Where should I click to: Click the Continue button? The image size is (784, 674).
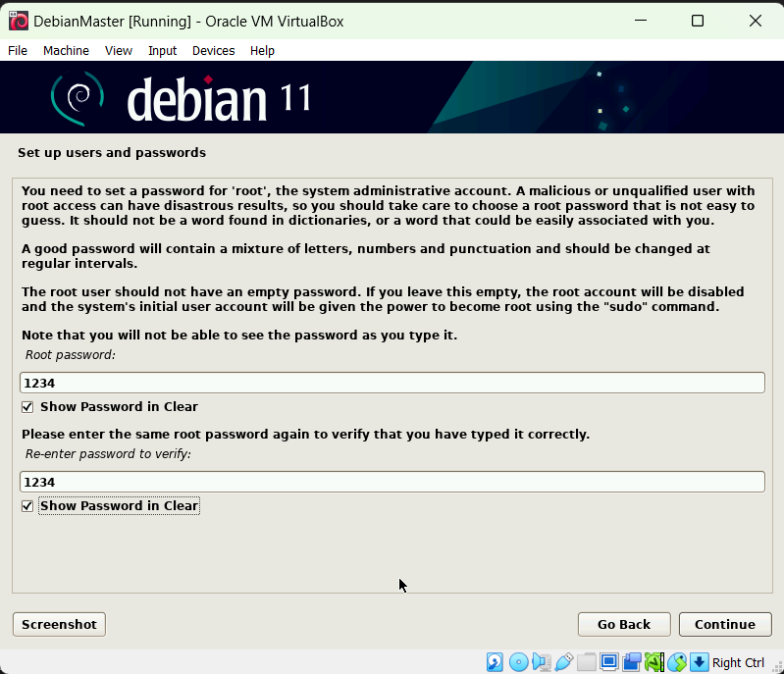[x=725, y=625]
